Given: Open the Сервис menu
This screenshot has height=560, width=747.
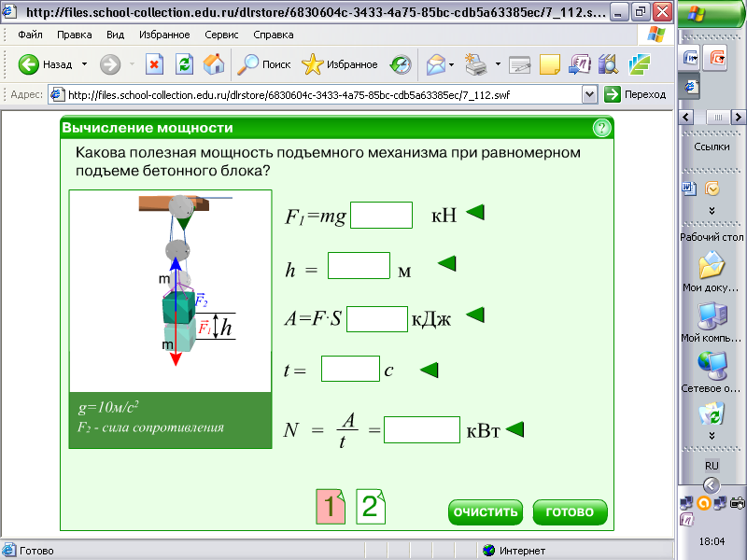Looking at the screenshot, I should [x=221, y=35].
